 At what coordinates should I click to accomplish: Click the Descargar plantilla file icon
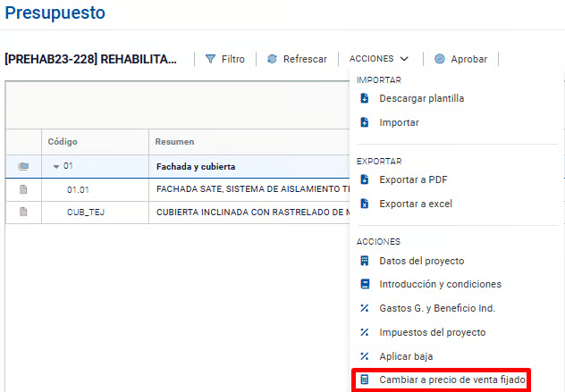coord(365,99)
